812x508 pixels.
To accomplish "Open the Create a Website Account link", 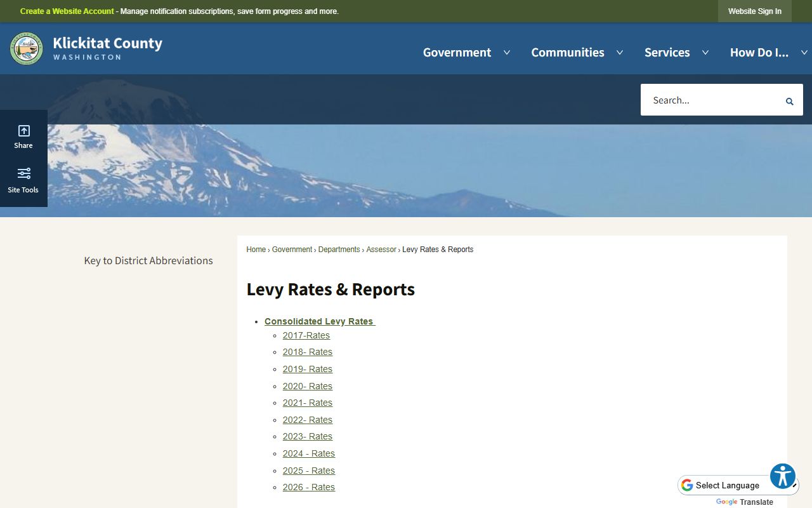I will [67, 11].
